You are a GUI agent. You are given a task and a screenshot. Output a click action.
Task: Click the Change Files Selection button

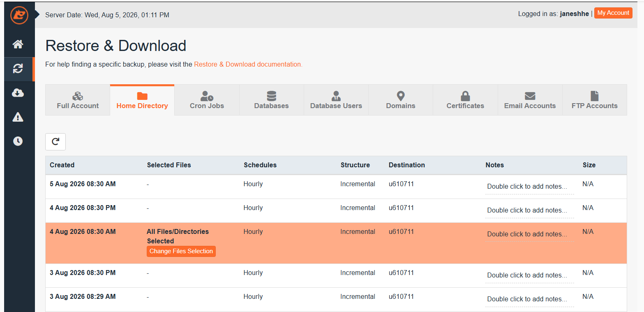(181, 251)
